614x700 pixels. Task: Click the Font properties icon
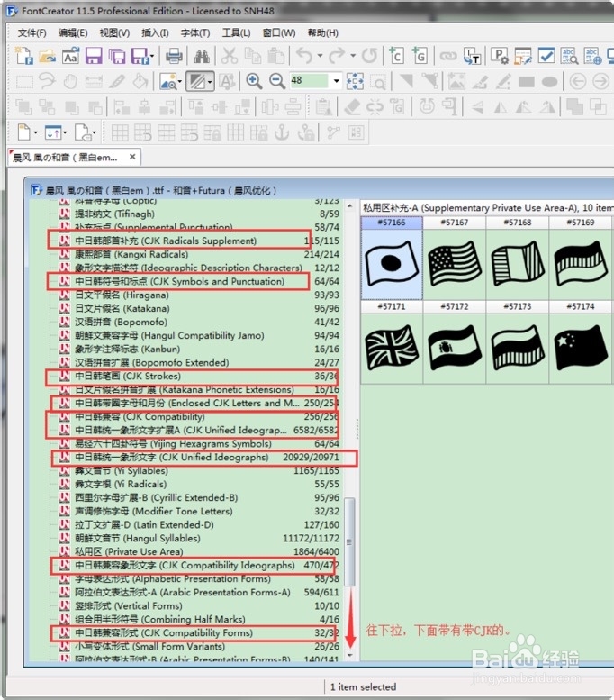click(500, 56)
